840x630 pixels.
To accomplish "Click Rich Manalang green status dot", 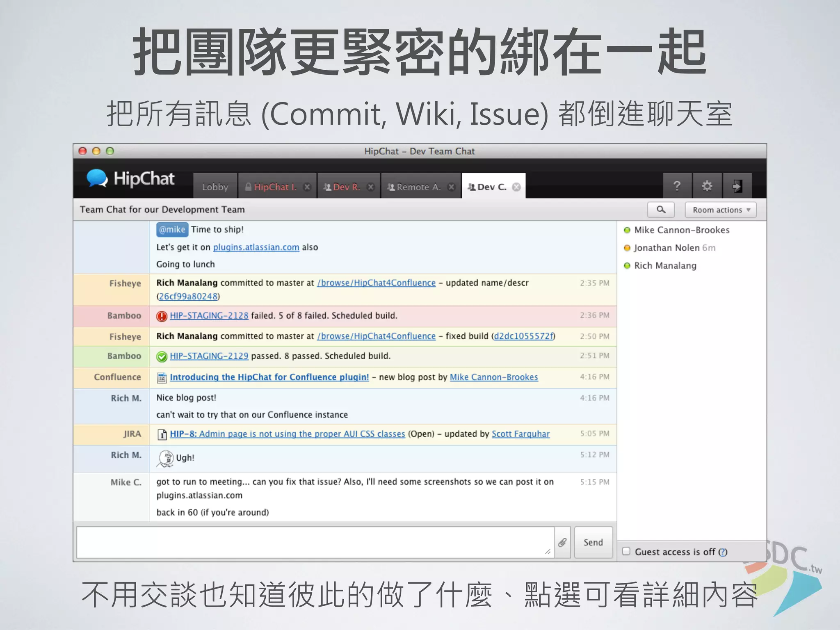I will tap(627, 266).
